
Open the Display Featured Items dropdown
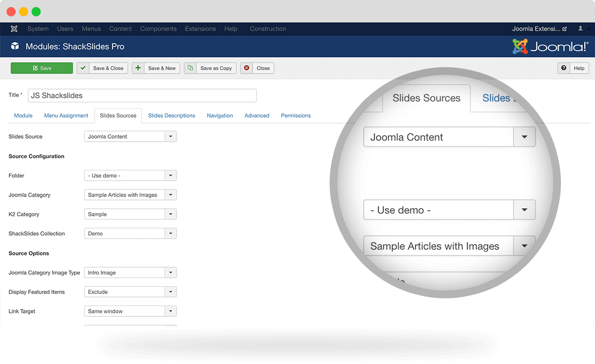(x=130, y=292)
